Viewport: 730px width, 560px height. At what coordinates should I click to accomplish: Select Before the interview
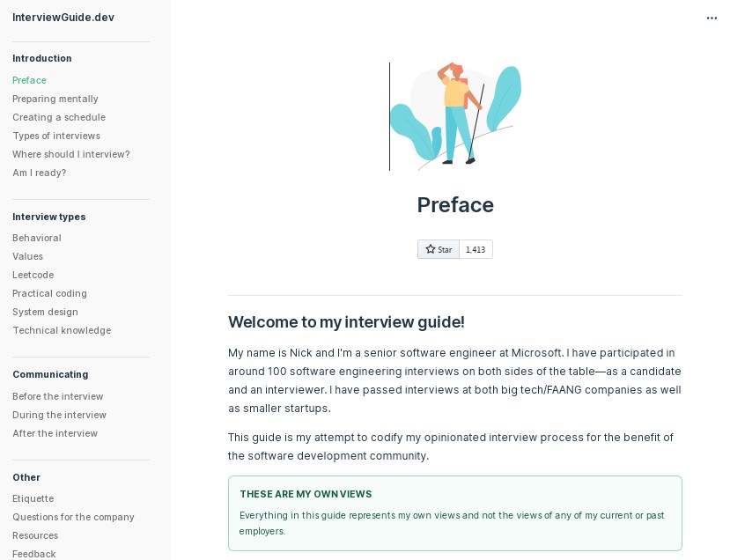pyautogui.click(x=58, y=396)
